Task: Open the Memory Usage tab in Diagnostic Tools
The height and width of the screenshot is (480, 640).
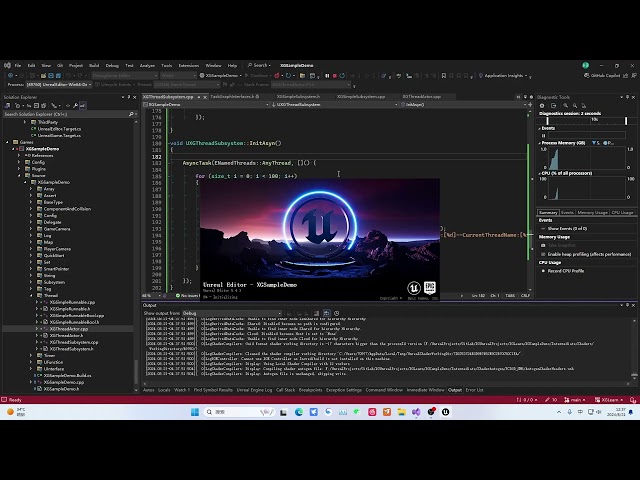Action: coord(592,213)
